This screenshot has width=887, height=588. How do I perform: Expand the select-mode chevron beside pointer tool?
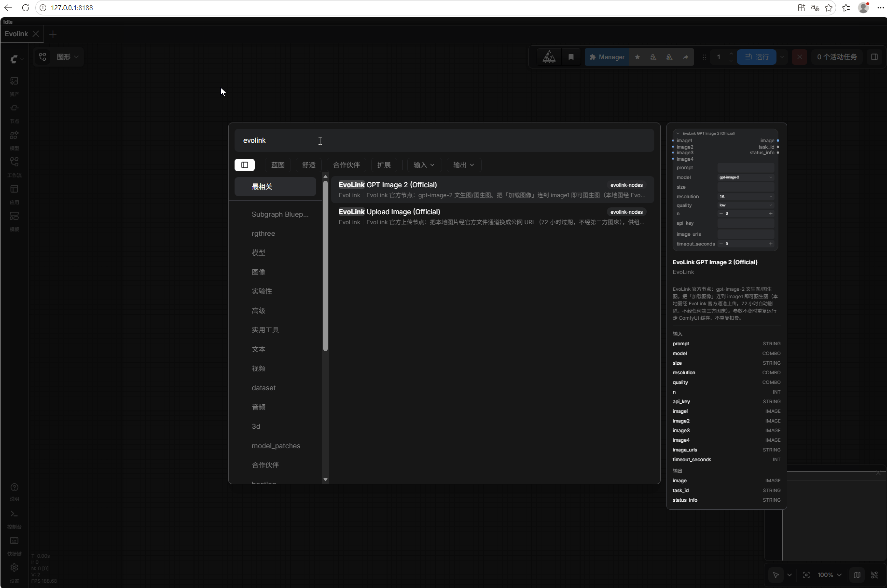pyautogui.click(x=790, y=575)
